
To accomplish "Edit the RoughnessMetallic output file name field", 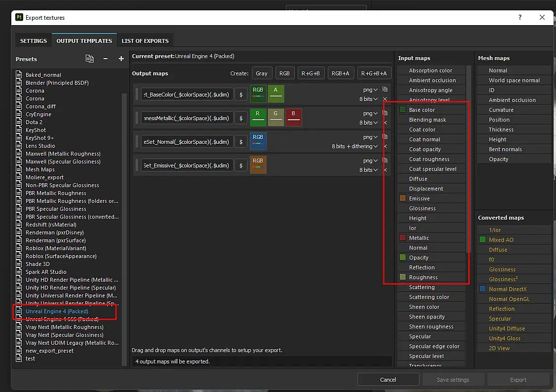I will tap(187, 118).
